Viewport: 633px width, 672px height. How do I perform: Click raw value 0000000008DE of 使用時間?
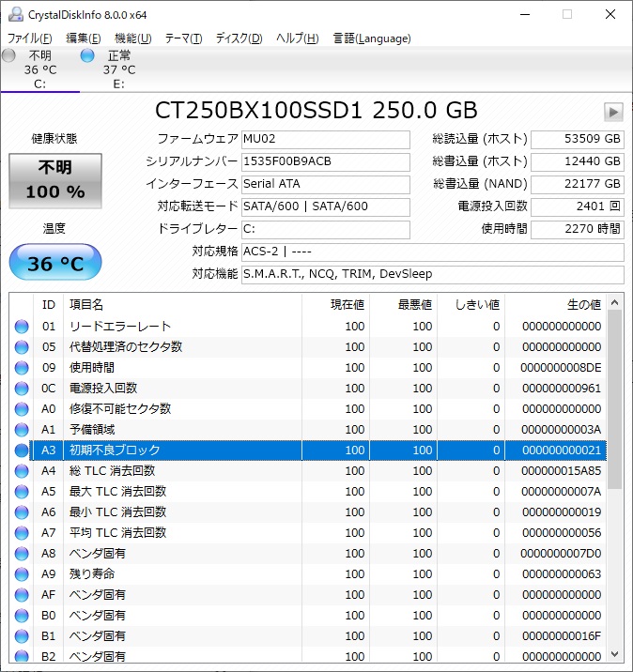(561, 368)
